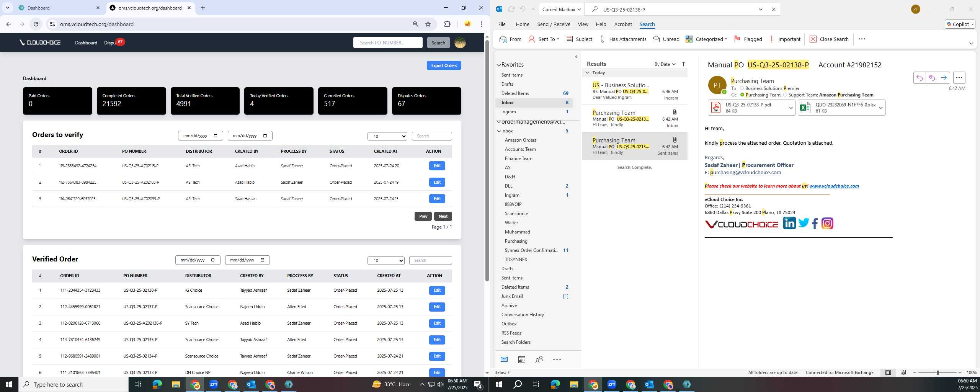This screenshot has height=392, width=980.
Task: Open the Send / Receive tab
Action: [x=554, y=24]
